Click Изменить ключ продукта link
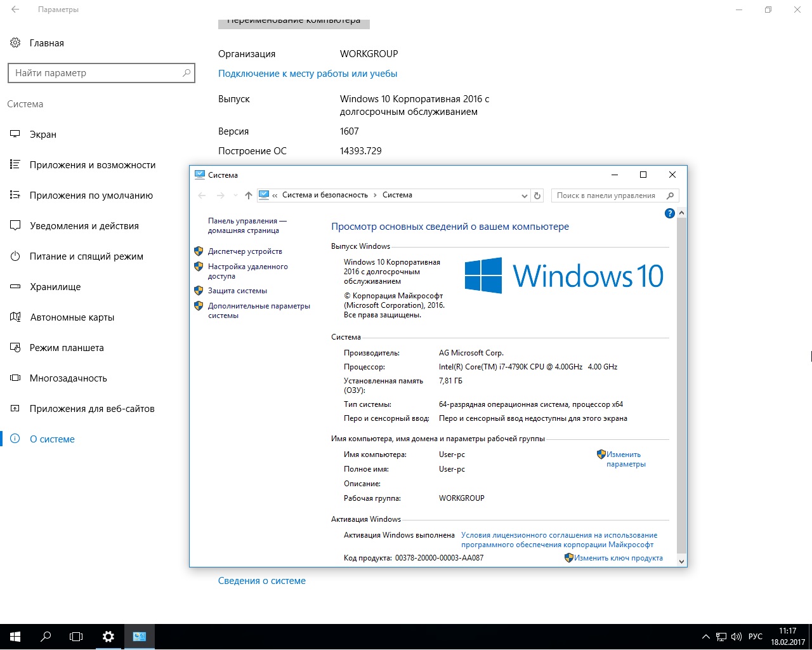 click(619, 558)
